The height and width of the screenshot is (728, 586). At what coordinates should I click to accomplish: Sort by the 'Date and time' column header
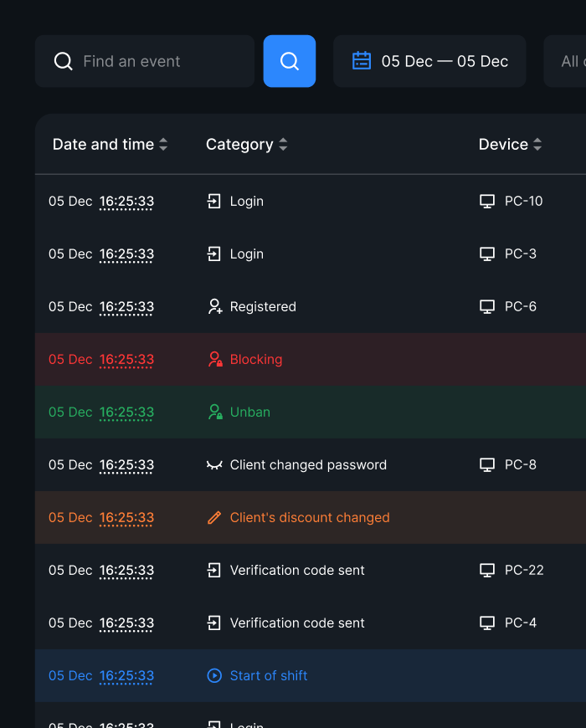104,144
